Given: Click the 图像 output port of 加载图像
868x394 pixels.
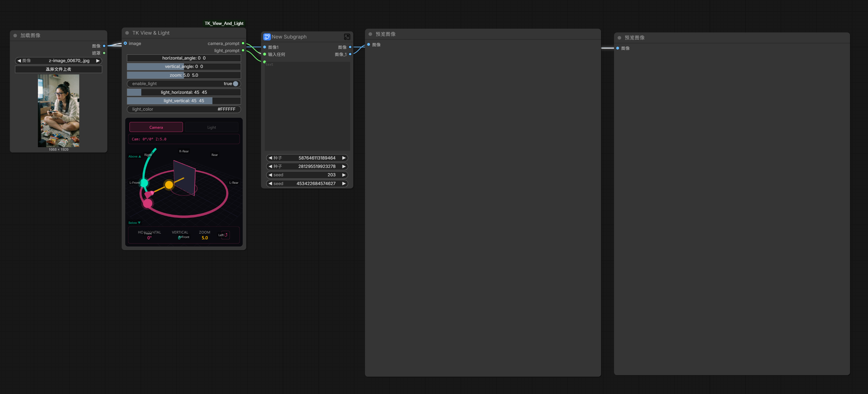Looking at the screenshot, I should 104,46.
